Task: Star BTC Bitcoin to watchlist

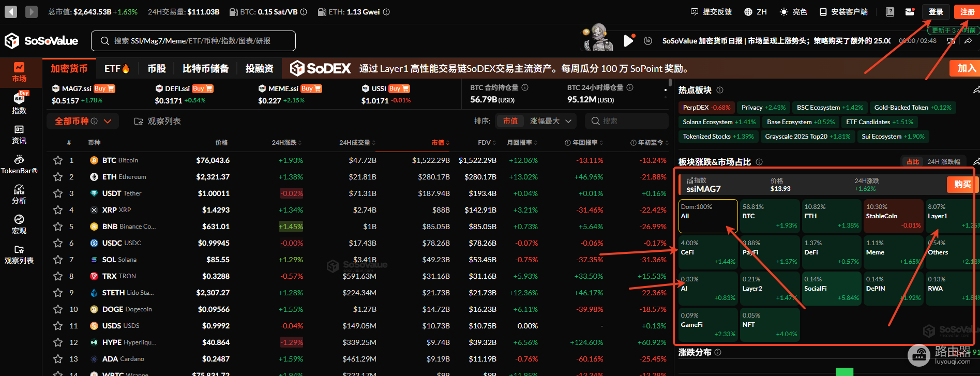Action: (x=58, y=160)
